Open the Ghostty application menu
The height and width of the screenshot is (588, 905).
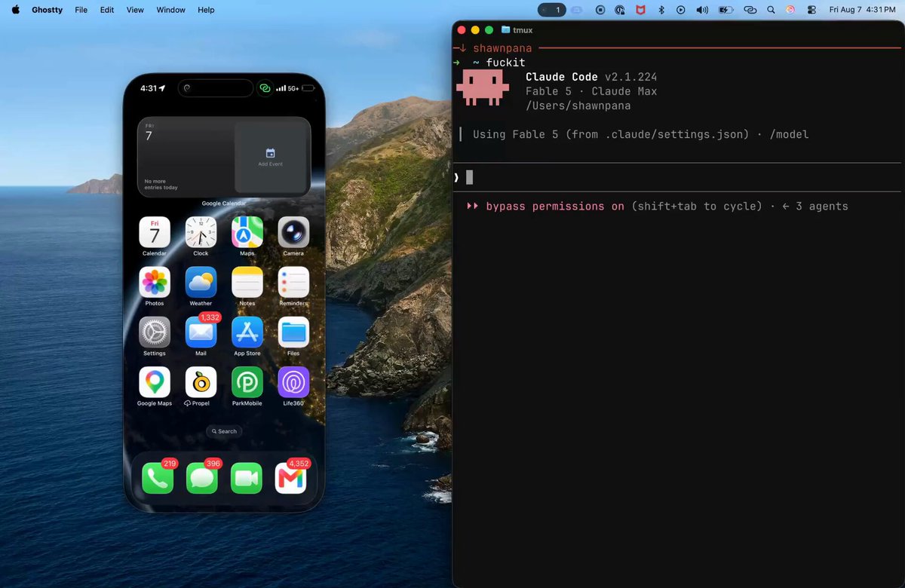click(47, 10)
